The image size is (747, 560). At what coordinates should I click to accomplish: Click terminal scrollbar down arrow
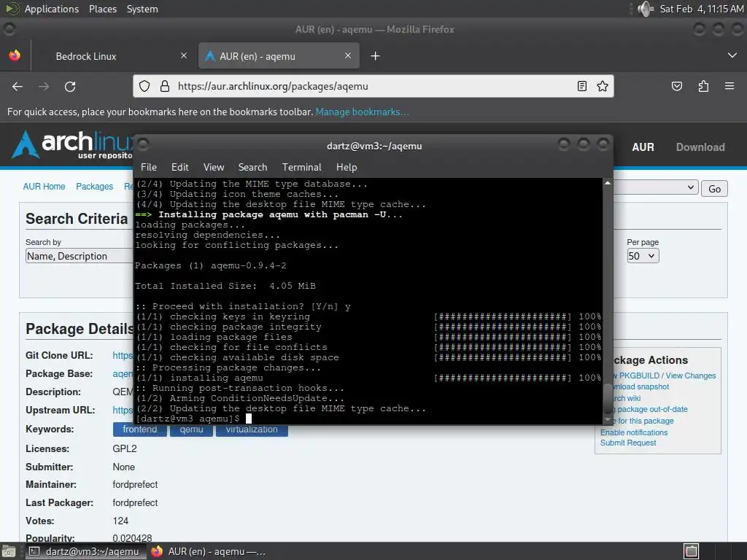point(608,419)
